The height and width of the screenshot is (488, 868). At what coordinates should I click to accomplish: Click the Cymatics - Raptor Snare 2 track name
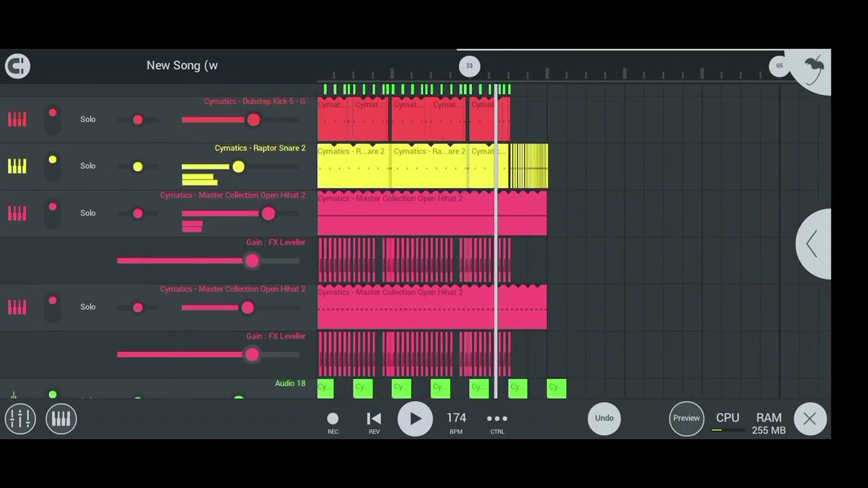(260, 148)
